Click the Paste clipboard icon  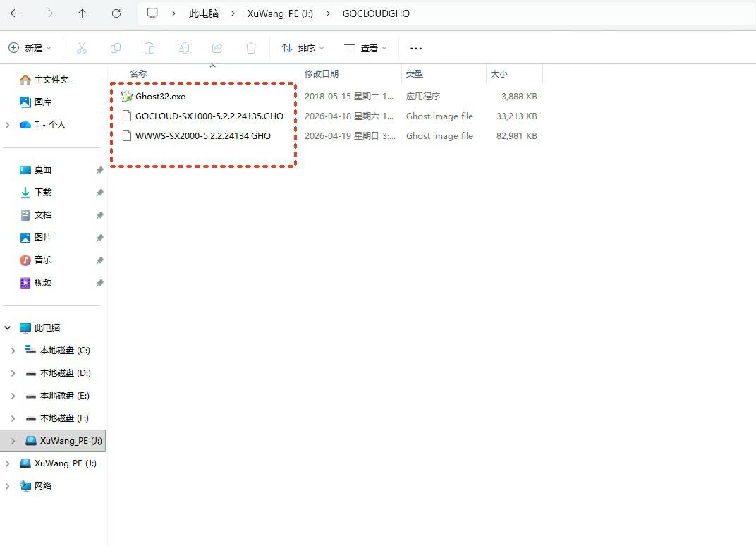point(150,48)
